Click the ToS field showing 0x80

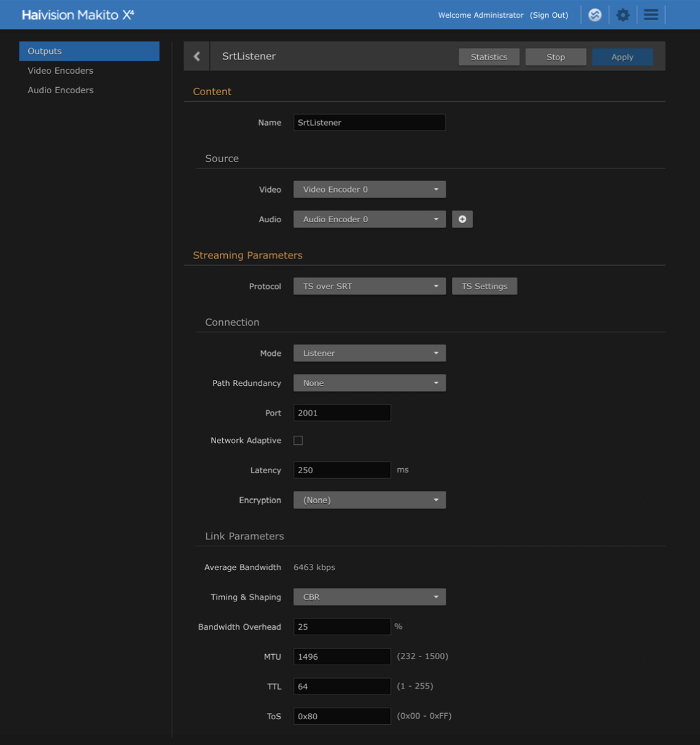(x=342, y=716)
